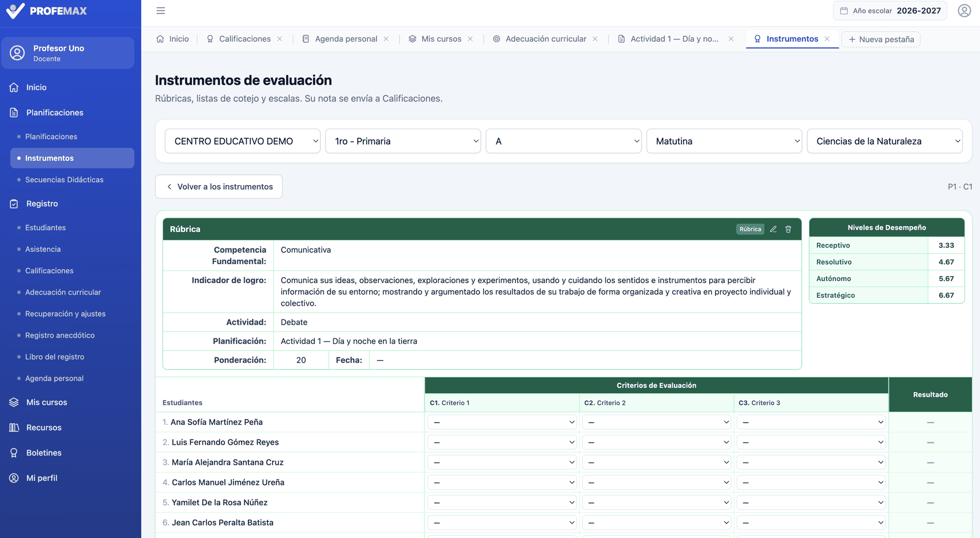Open the section A dropdown

point(564,141)
